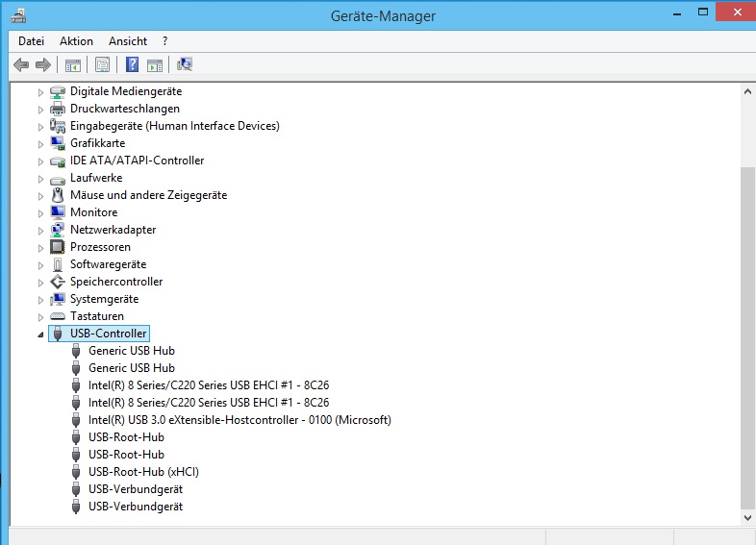This screenshot has width=756, height=545.
Task: Click the scroll up arrow of the device list
Action: 747,91
